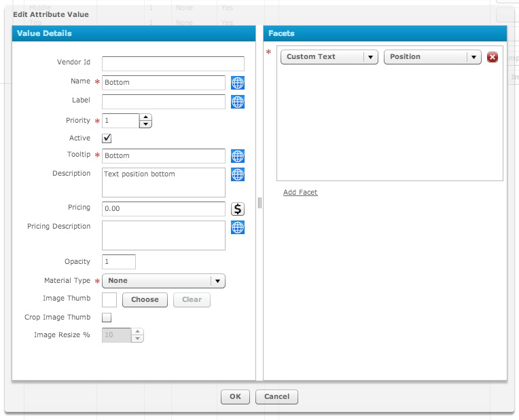
Task: Enable the Crop Image Thumb checkbox
Action: click(x=107, y=318)
